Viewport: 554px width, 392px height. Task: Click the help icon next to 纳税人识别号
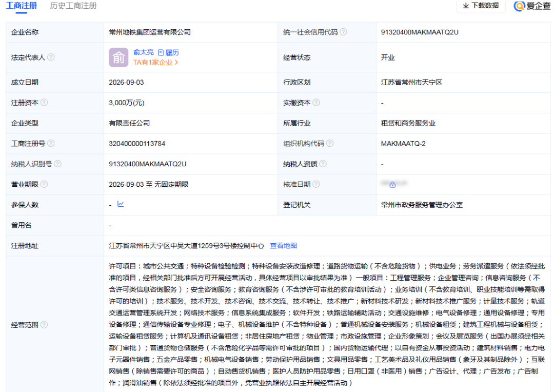(57, 164)
